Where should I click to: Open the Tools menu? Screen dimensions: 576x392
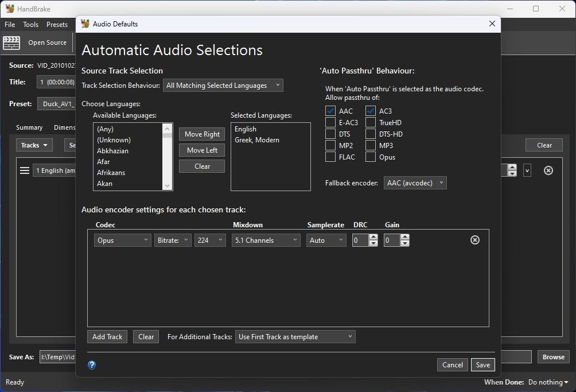[30, 24]
